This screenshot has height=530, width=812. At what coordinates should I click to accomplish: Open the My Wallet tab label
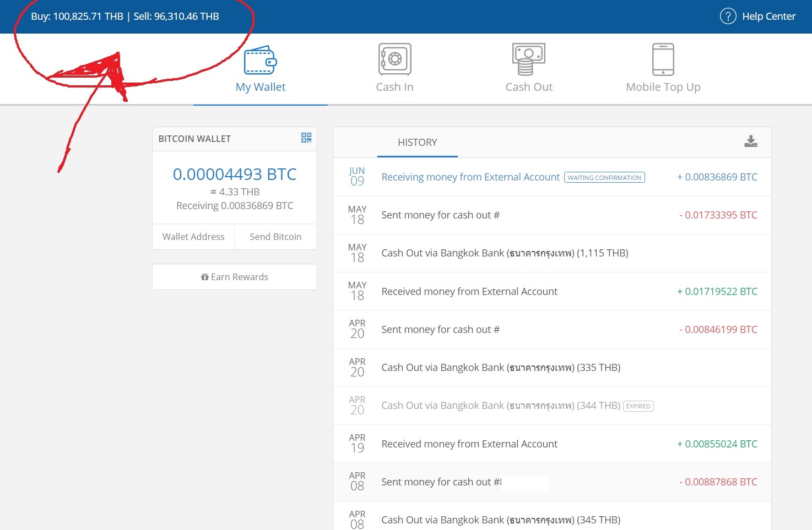click(x=261, y=87)
